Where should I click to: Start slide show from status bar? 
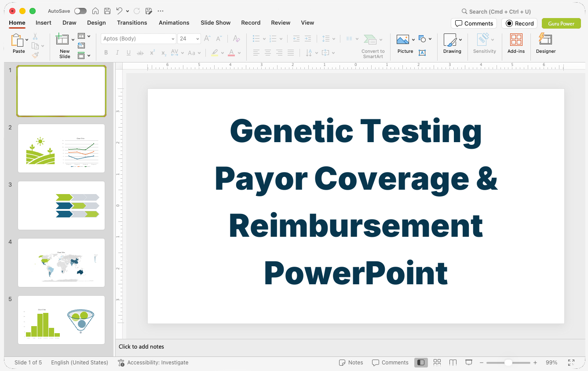click(469, 363)
